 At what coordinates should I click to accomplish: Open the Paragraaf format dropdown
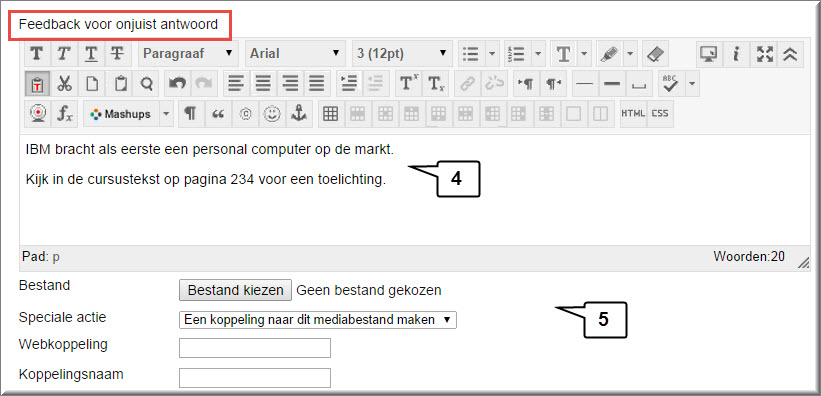click(x=188, y=53)
